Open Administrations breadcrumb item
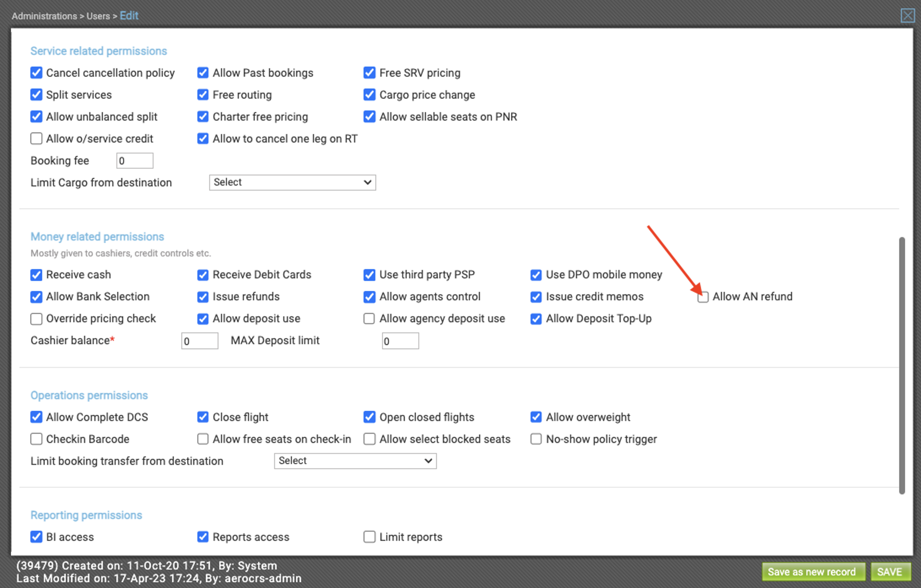Screen dimensions: 921x588 pos(44,16)
